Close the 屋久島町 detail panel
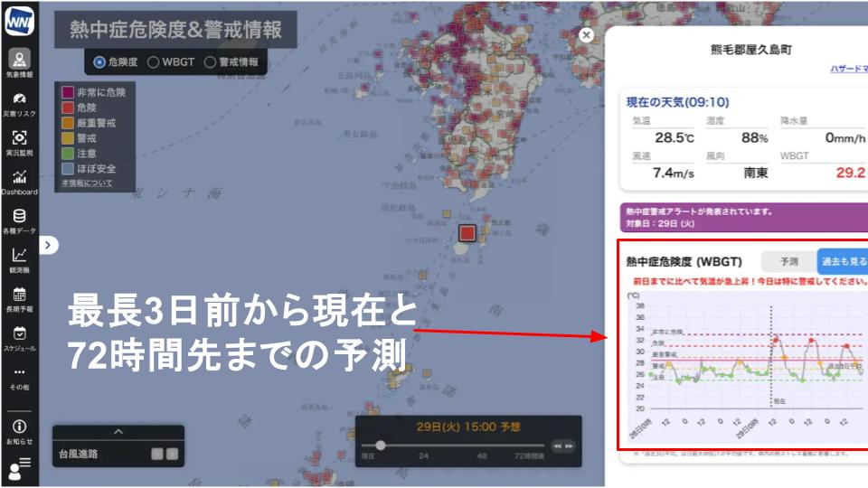This screenshot has height=488, width=868. click(x=586, y=35)
